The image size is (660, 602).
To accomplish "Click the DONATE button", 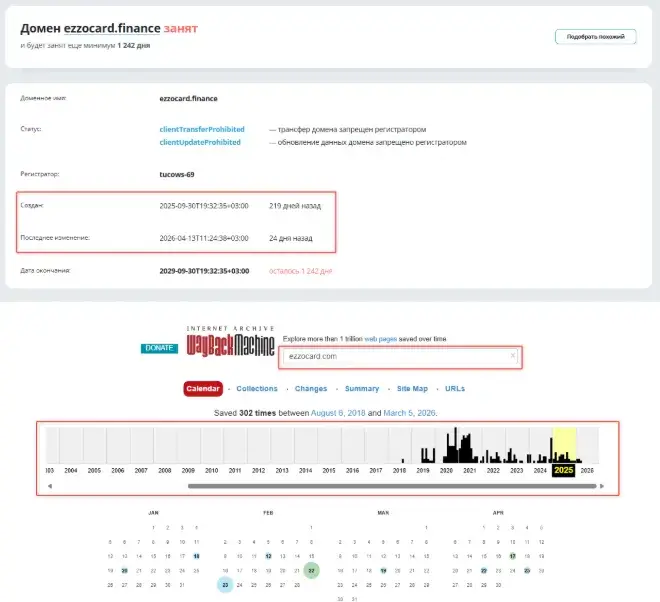I will point(159,348).
